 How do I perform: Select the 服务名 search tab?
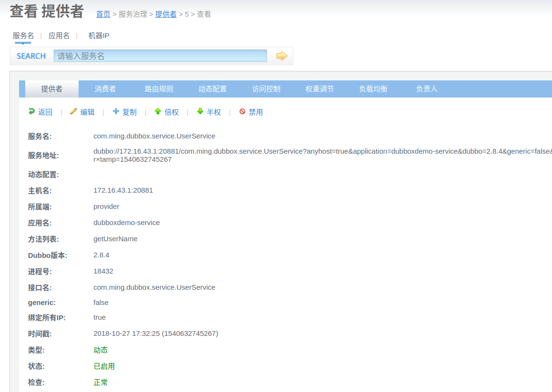[23, 36]
